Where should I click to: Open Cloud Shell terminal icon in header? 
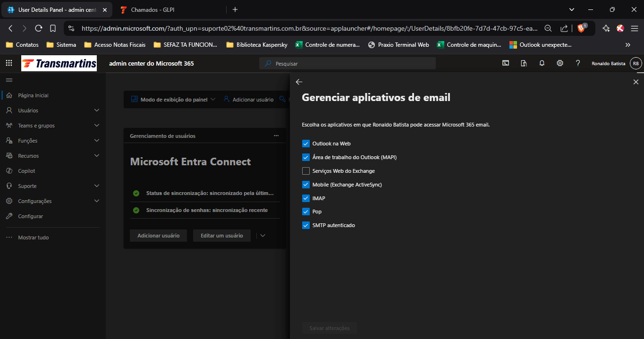click(505, 63)
